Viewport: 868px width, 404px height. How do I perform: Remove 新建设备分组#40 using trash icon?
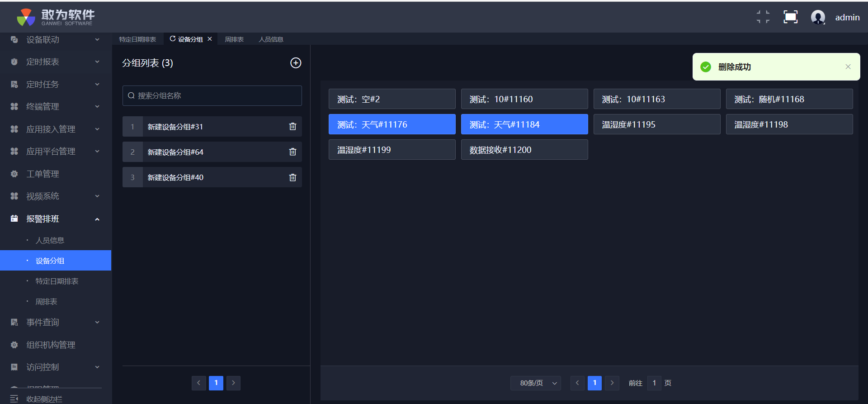pos(292,177)
